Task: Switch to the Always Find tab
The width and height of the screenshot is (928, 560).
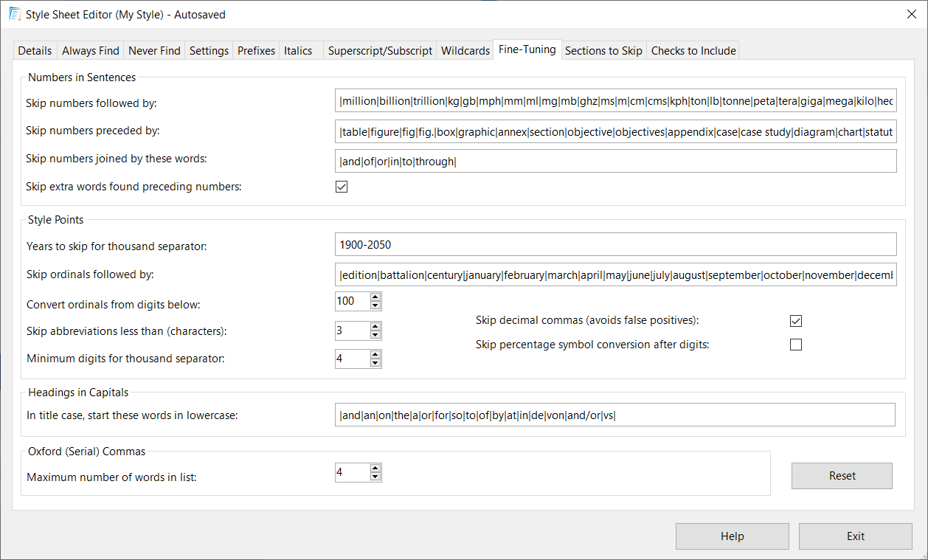Action: pyautogui.click(x=90, y=51)
